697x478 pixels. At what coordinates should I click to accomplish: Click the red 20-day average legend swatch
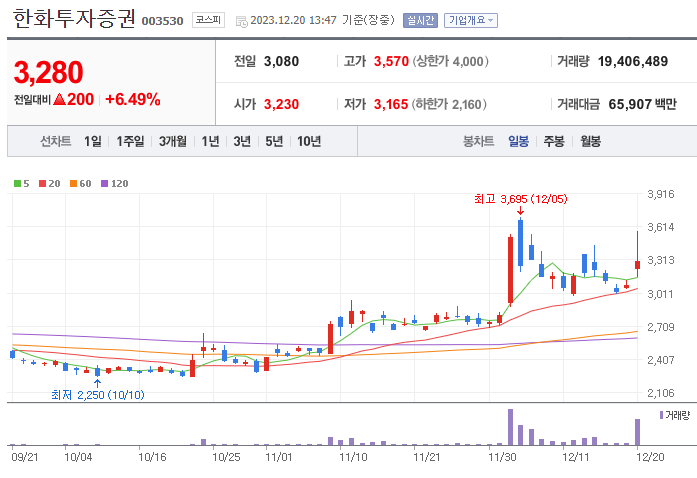[43, 184]
